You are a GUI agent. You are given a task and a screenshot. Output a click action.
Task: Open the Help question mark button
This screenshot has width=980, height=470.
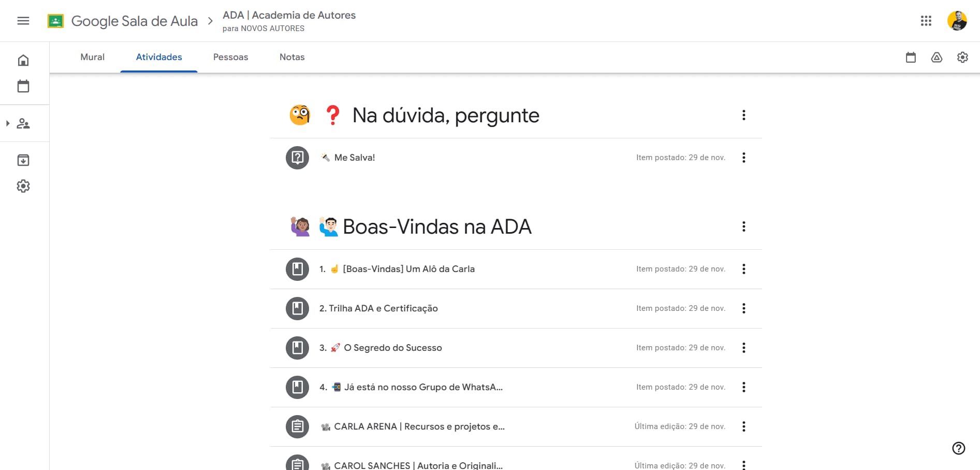point(958,448)
